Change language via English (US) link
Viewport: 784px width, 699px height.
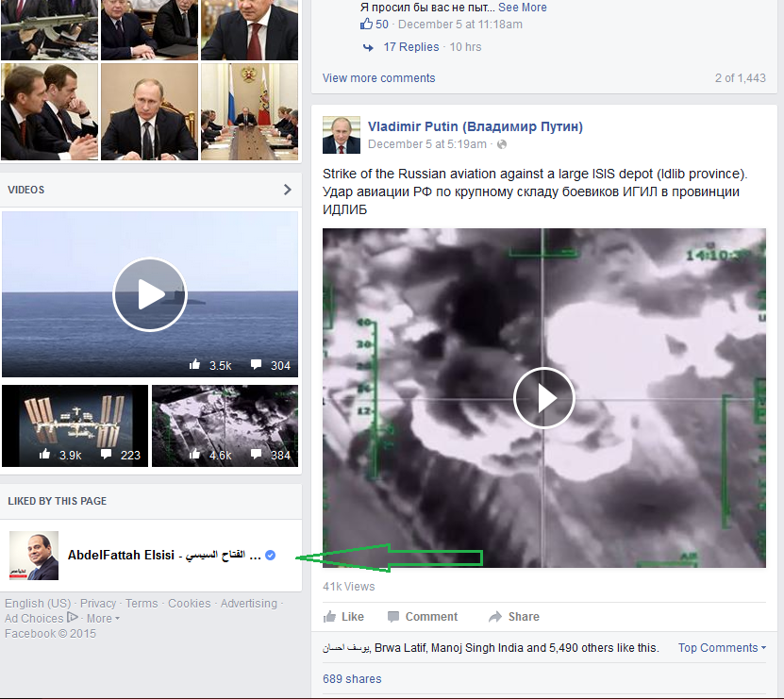[x=38, y=604]
